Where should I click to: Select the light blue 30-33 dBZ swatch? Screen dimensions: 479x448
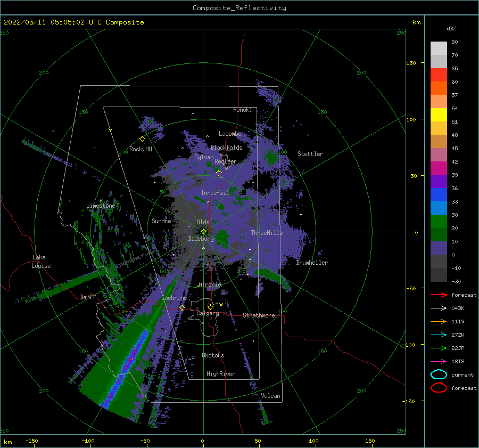pos(439,208)
